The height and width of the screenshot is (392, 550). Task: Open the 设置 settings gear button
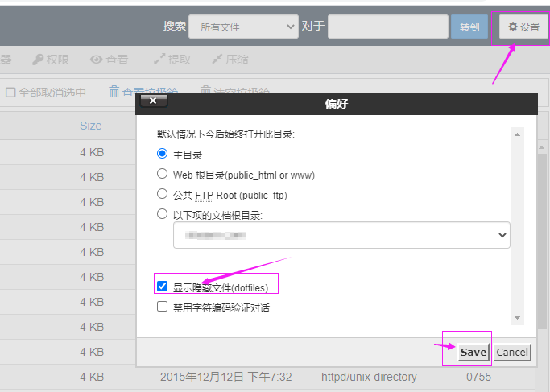(523, 27)
